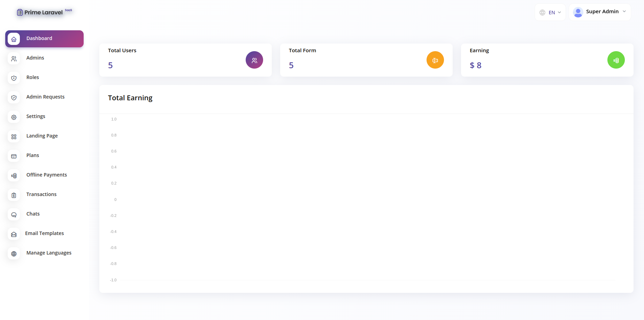Open the Plans section
644x320 pixels.
pyautogui.click(x=44, y=156)
